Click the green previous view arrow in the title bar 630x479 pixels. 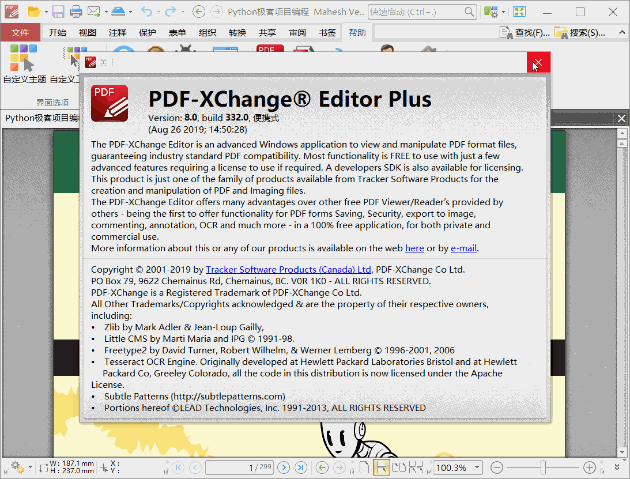pyautogui.click(x=198, y=12)
